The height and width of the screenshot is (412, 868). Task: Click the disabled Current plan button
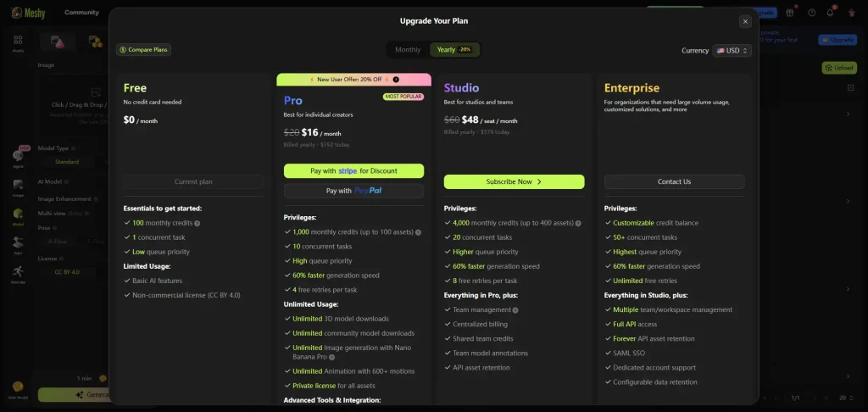click(x=193, y=181)
